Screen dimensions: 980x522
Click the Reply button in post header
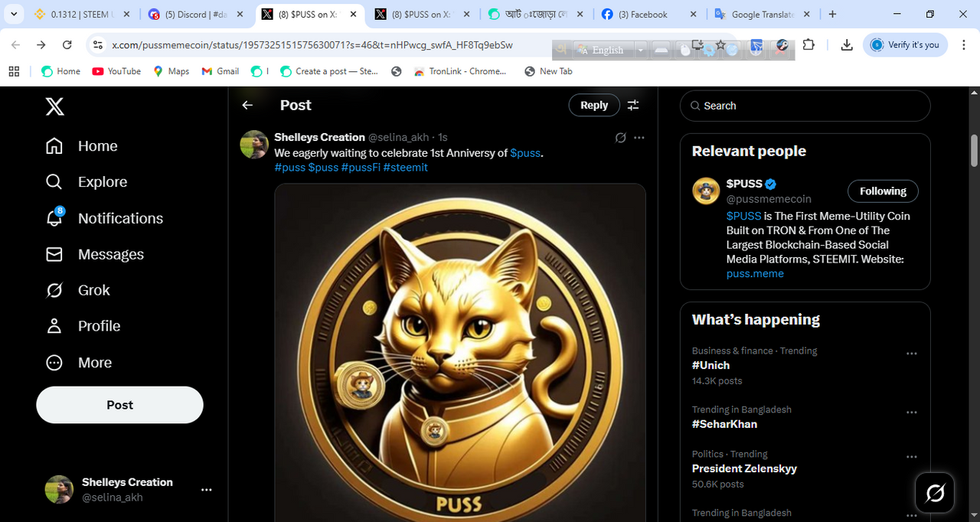594,106
